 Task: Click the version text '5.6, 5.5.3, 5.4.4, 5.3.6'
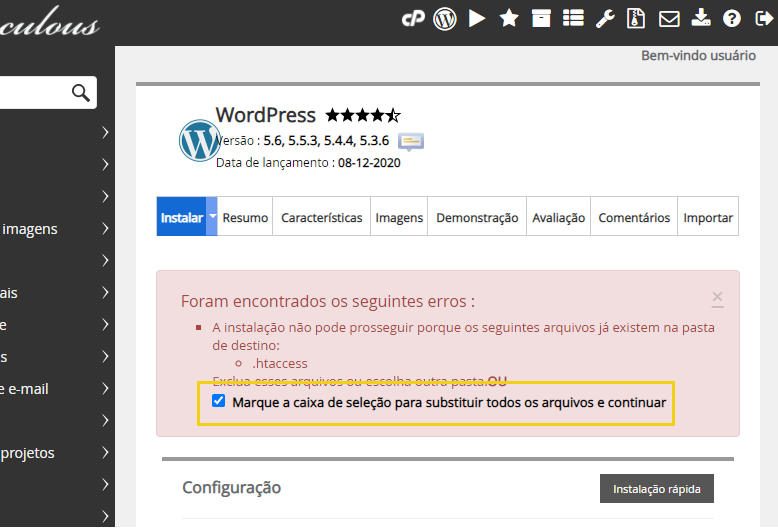[326, 141]
